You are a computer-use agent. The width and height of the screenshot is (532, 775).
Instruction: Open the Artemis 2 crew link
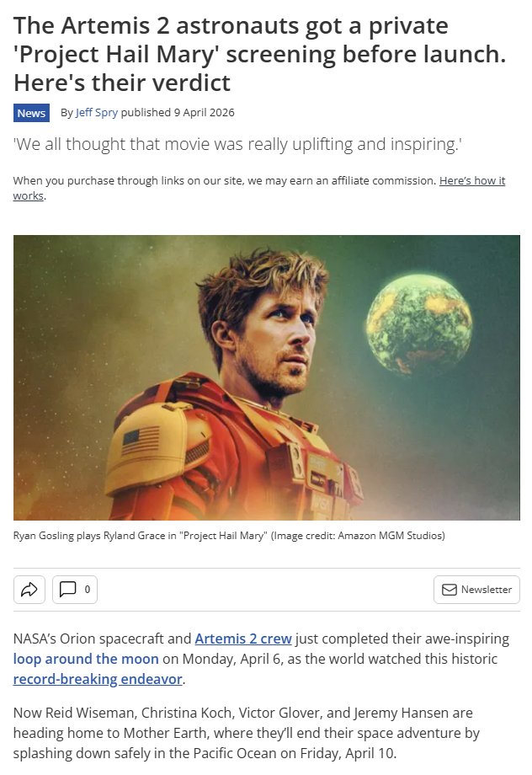click(243, 639)
